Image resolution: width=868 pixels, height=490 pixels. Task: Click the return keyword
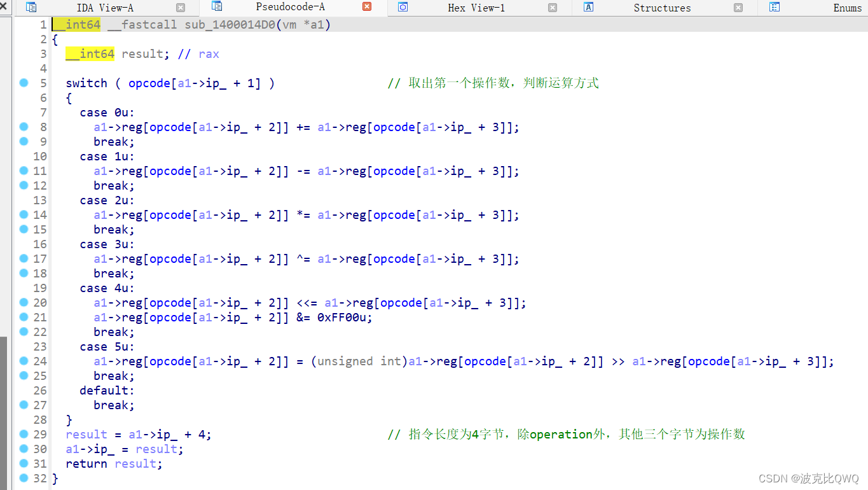pos(86,464)
